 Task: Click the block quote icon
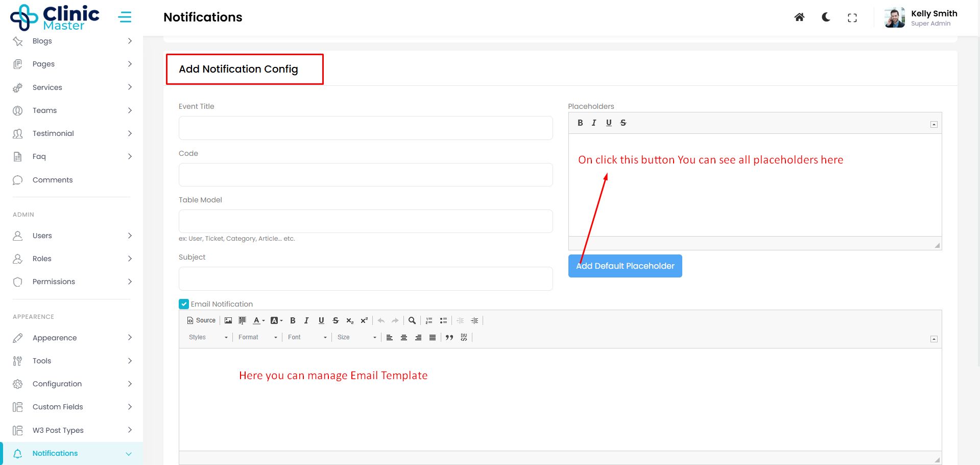click(449, 337)
